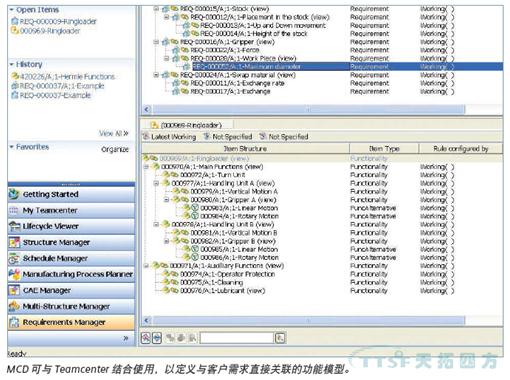Image resolution: width=510 pixels, height=380 pixels.
Task: Select the (000969-Ringloader) tab
Action: [x=187, y=125]
